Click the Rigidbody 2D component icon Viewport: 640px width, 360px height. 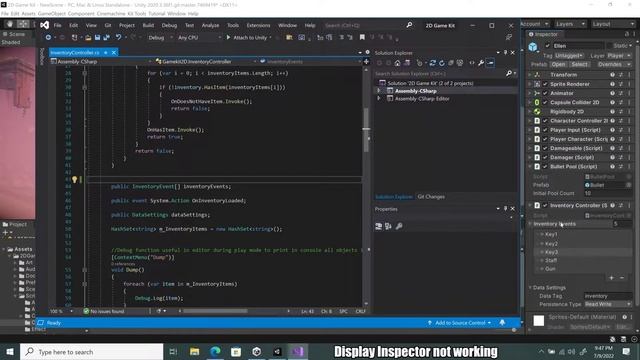tap(537, 111)
